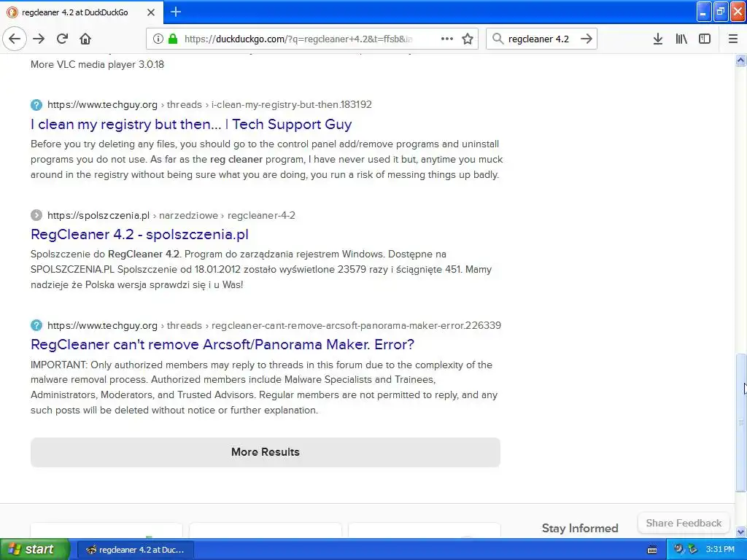Click second system tray icon near clock
This screenshot has height=560, width=747.
(693, 550)
